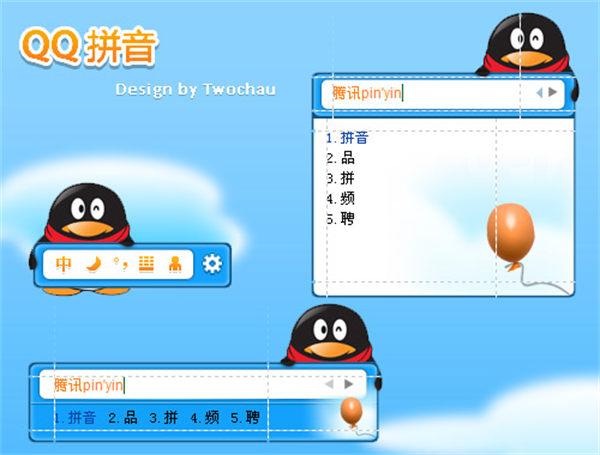Click next page arrow in horizontal candidate bar
The image size is (600, 455).
click(348, 384)
